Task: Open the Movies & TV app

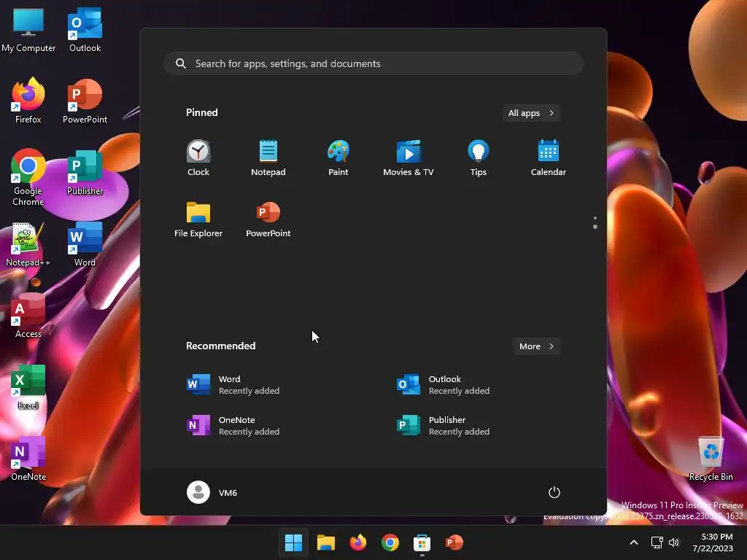Action: coord(409,158)
